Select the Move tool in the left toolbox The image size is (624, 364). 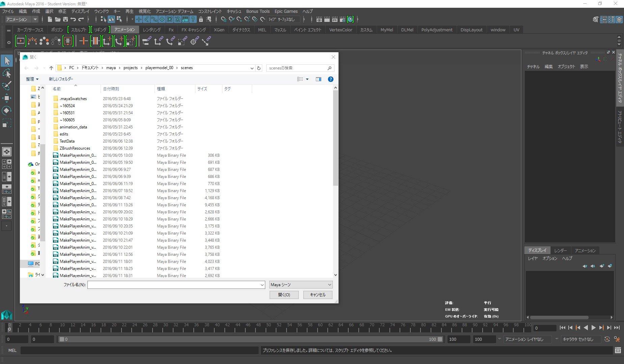pyautogui.click(x=7, y=98)
